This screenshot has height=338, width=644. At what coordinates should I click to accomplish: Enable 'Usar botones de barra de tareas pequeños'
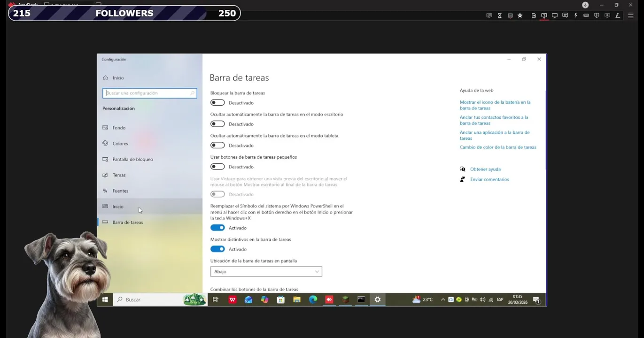217,167
